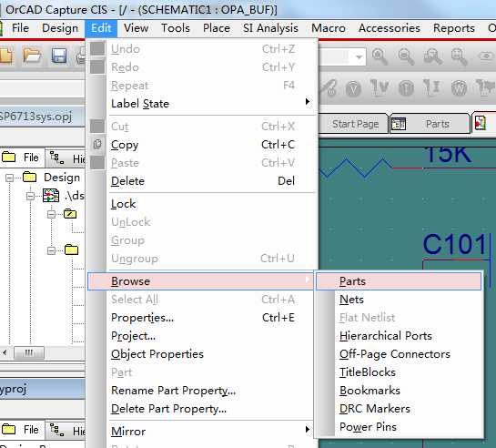Click the New document toolbar icon
496x448 pixels.
click(5, 56)
